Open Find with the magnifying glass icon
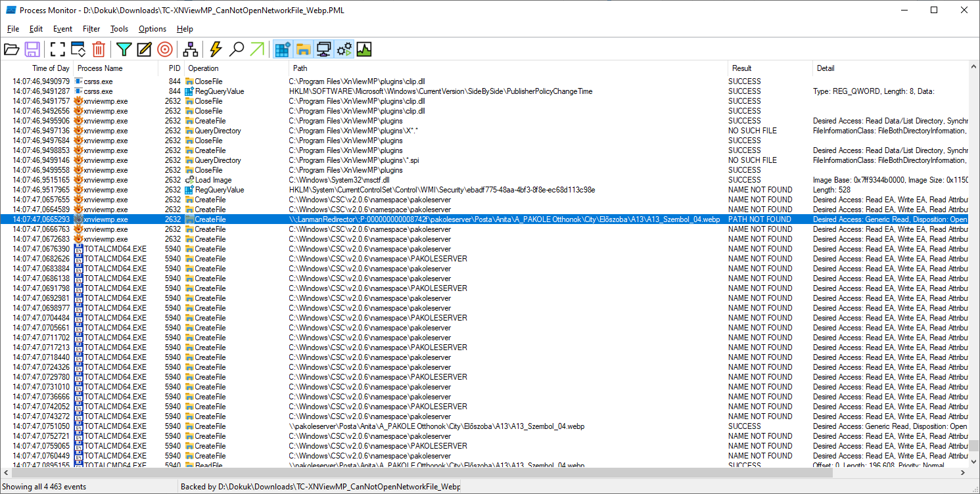The width and height of the screenshot is (980, 494). (237, 49)
